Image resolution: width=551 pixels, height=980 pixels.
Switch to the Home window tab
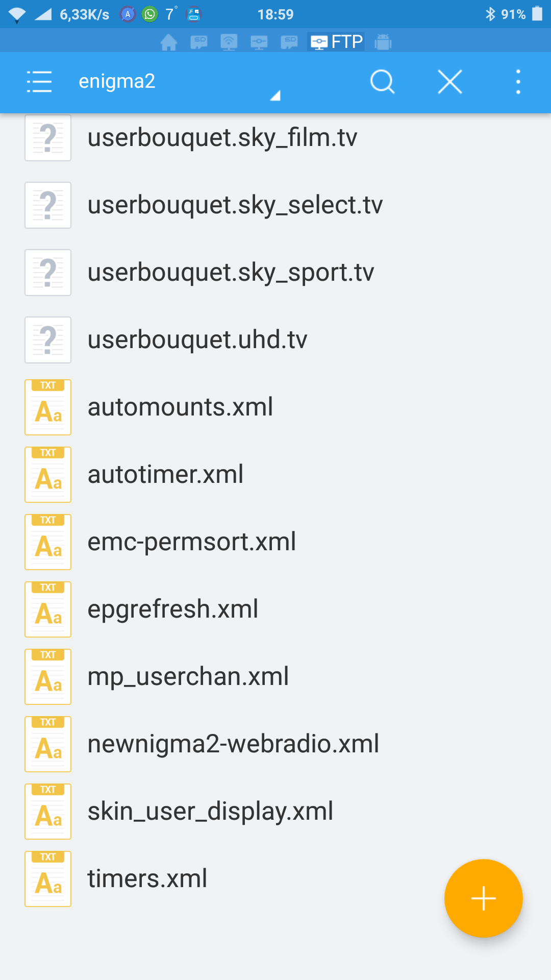pos(169,42)
